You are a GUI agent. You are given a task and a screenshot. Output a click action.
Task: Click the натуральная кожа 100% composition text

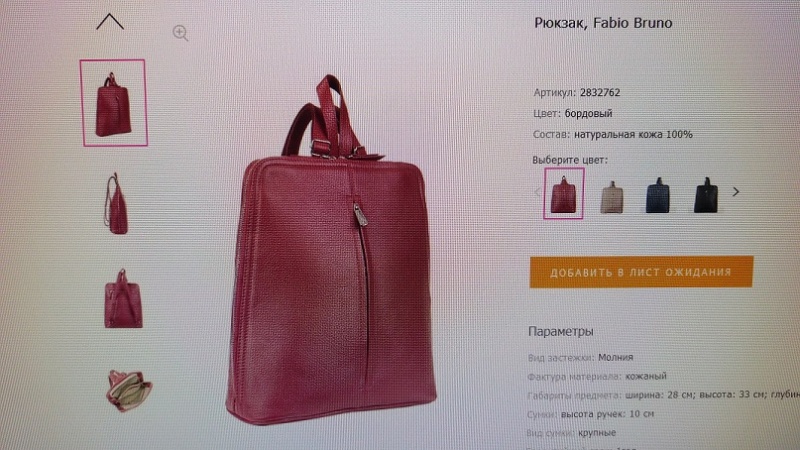[633, 135]
